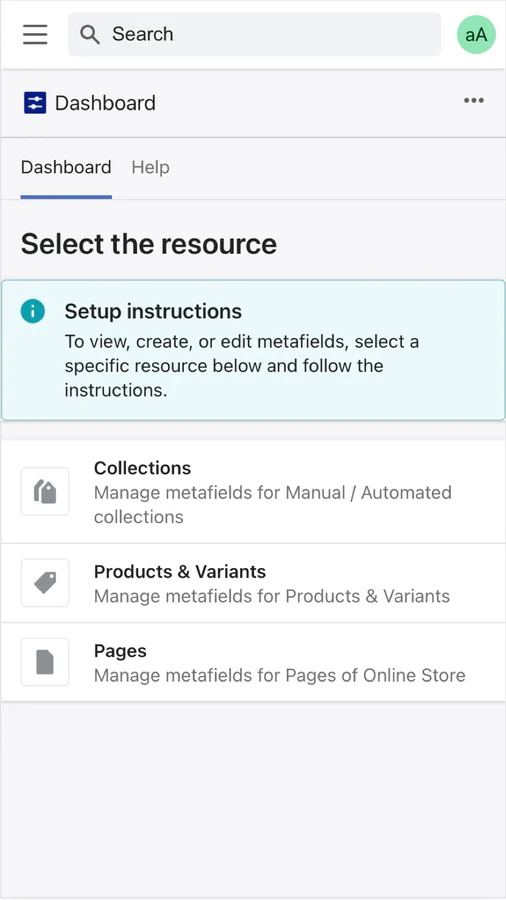Click the Dashboard app title text
Image resolution: width=506 pixels, height=900 pixels.
coord(105,103)
